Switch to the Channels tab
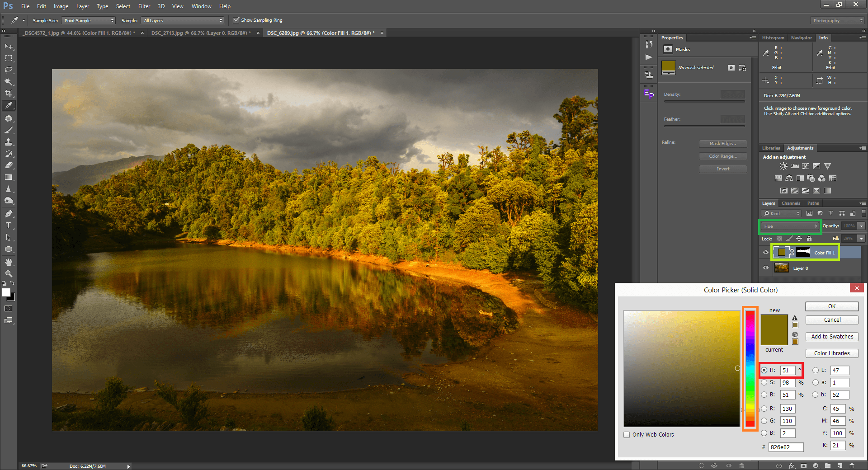Screen dimensions: 868x470 (791, 203)
